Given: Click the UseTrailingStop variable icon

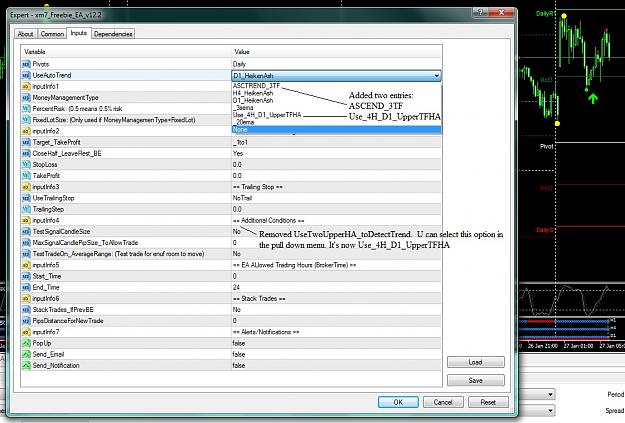Looking at the screenshot, I should pos(26,198).
